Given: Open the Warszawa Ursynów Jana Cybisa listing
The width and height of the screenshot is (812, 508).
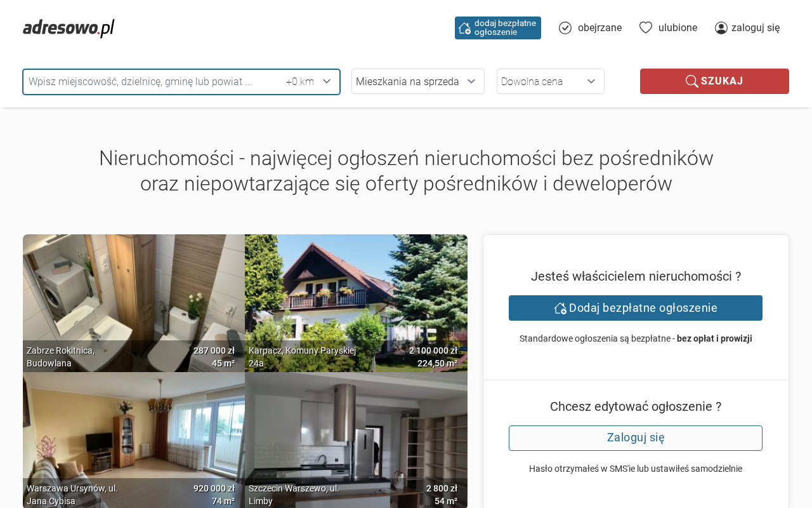Looking at the screenshot, I should (134, 440).
